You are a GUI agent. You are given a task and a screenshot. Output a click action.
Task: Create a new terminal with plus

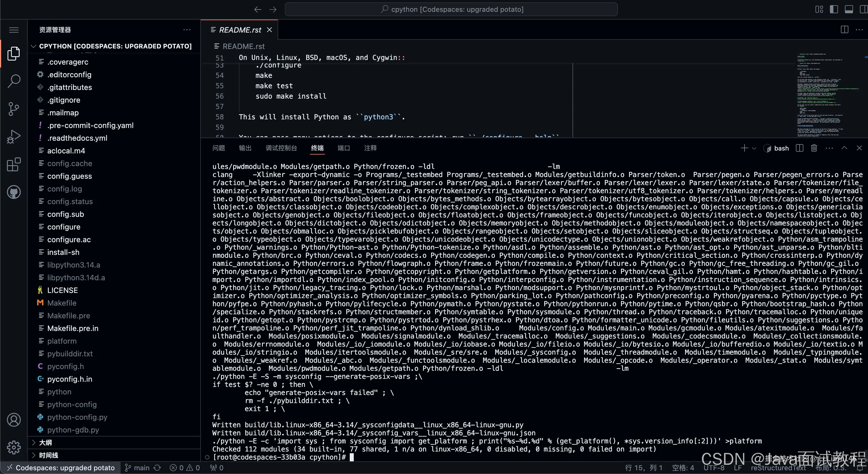[x=744, y=148]
